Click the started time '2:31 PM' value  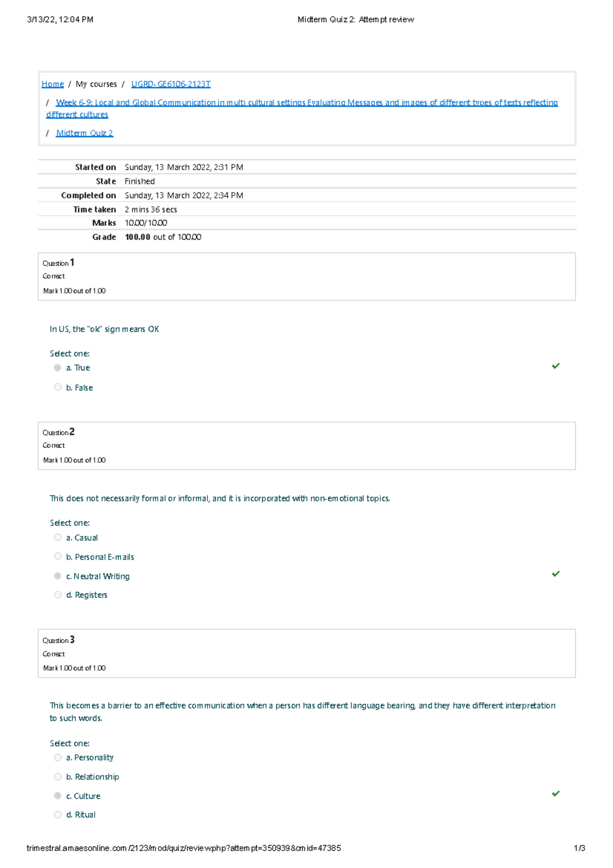[228, 167]
